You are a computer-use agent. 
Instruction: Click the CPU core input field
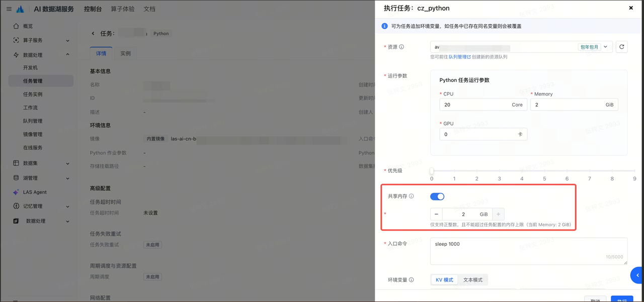pyautogui.click(x=483, y=105)
